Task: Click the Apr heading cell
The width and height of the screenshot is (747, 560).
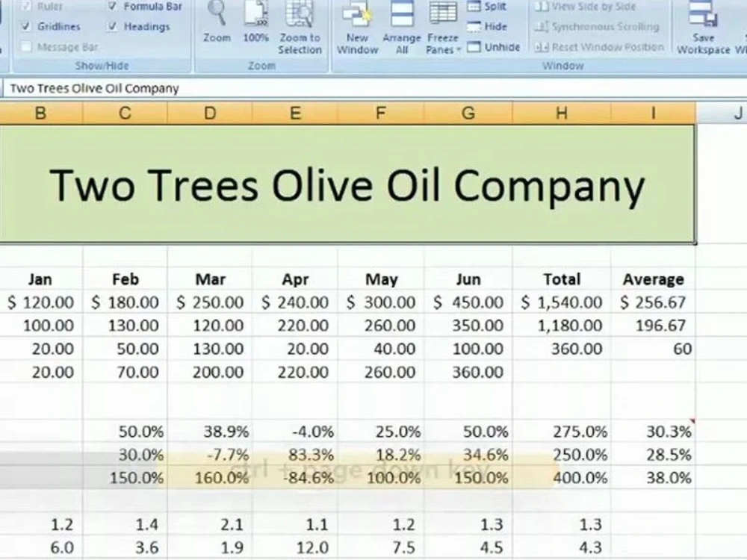Action: [295, 279]
